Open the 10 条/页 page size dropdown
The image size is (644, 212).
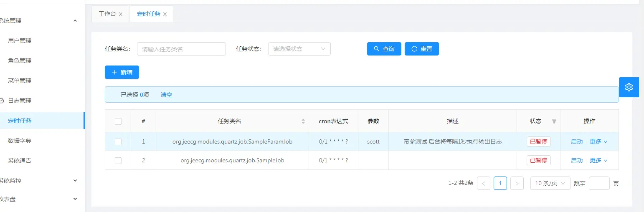550,183
